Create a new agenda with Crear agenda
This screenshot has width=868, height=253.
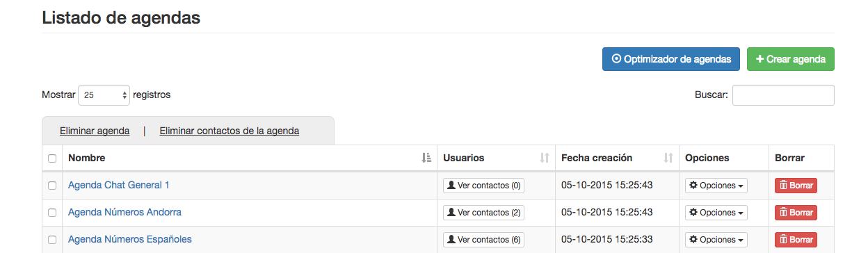coord(791,59)
